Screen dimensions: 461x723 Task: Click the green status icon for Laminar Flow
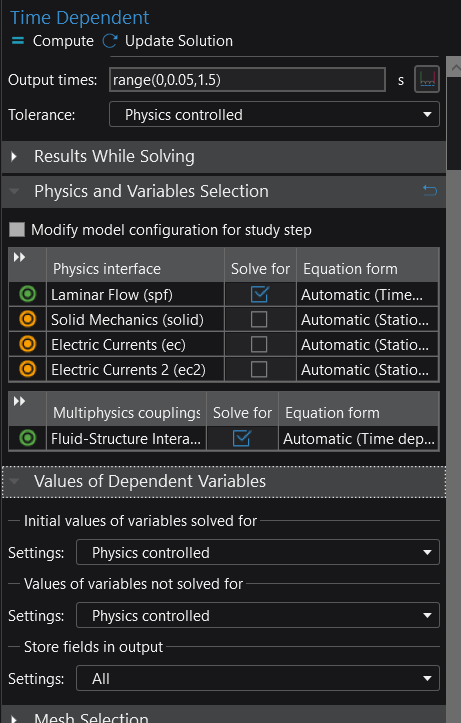click(x=28, y=294)
